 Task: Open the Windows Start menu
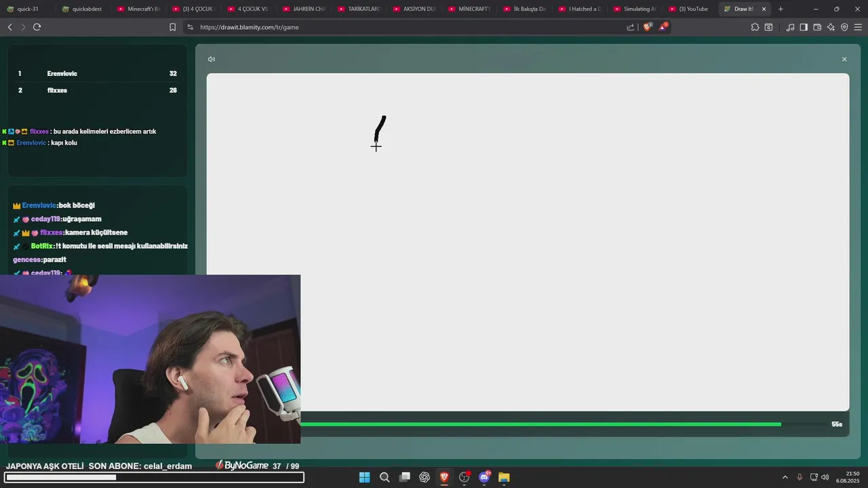coord(364,477)
